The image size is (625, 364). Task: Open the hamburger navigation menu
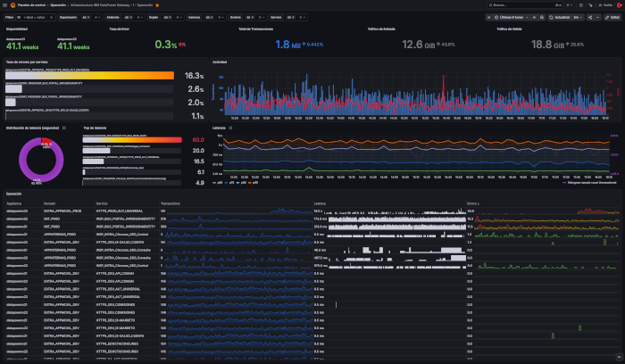click(4, 5)
